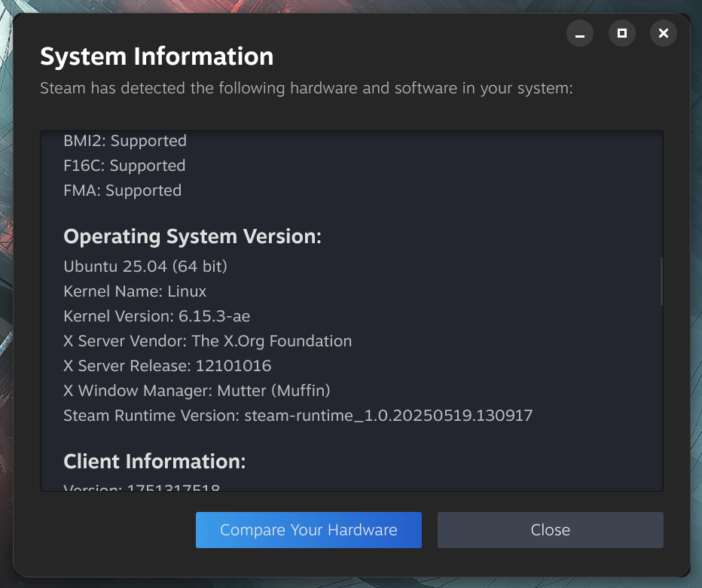The image size is (702, 588).
Task: Maximize the System Information window
Action: point(622,34)
